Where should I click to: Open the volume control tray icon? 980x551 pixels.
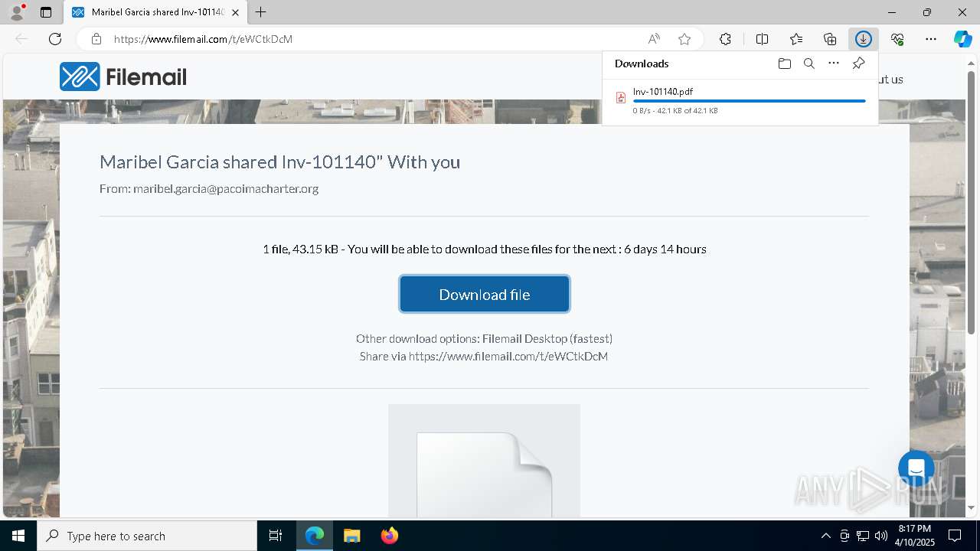click(880, 536)
